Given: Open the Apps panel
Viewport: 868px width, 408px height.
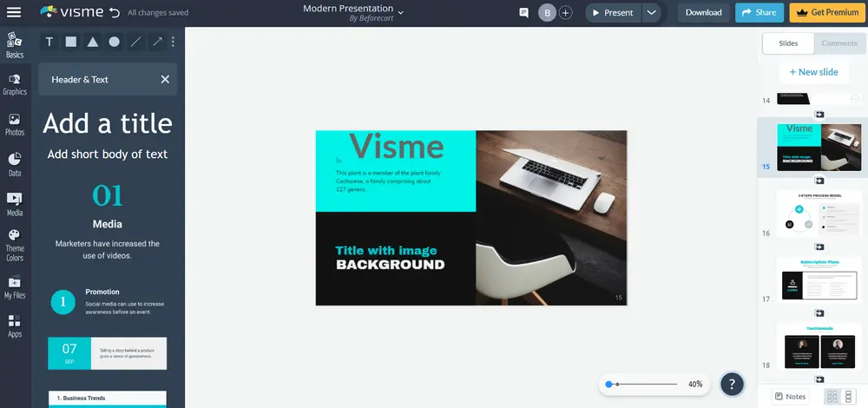Looking at the screenshot, I should click(x=15, y=326).
